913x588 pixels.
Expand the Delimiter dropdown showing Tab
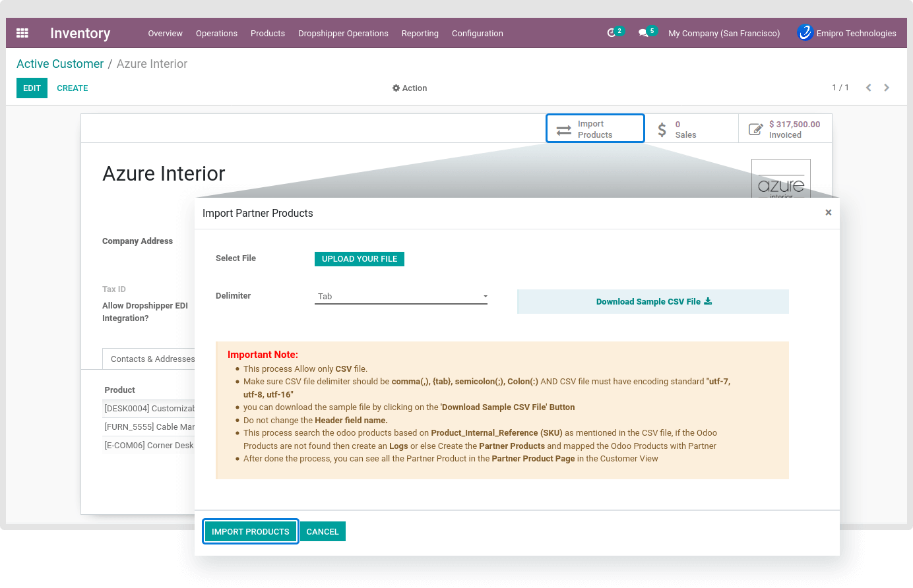401,297
